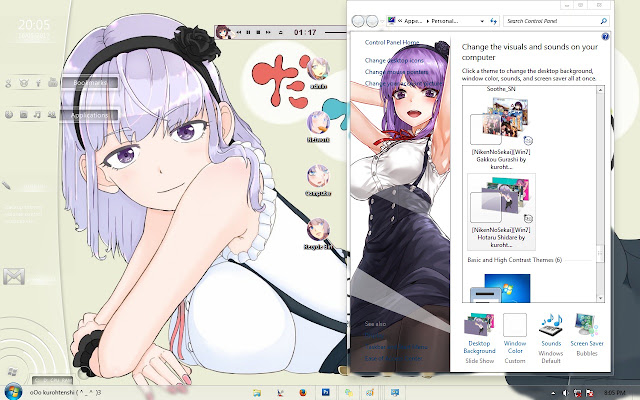Open the blue Help question mark icon
640x400 pixels.
coord(605,37)
